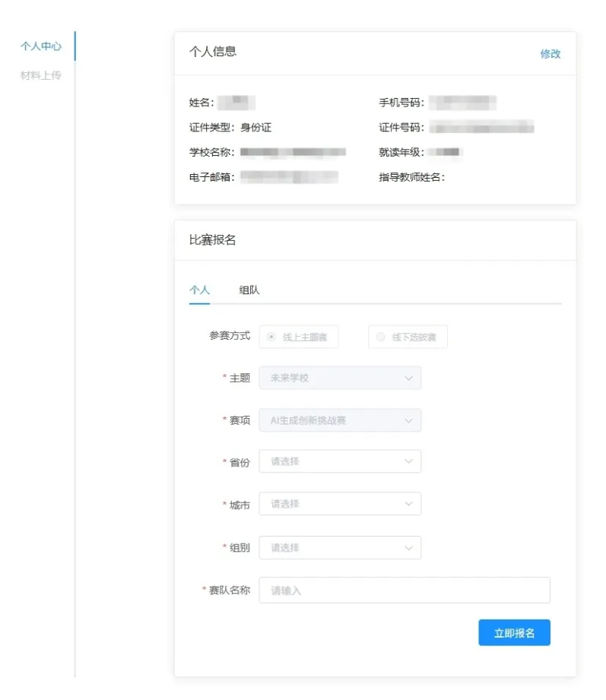Screen dimensions: 606x700
Task: Select the 线上主题赛 radio option
Action: [x=271, y=337]
